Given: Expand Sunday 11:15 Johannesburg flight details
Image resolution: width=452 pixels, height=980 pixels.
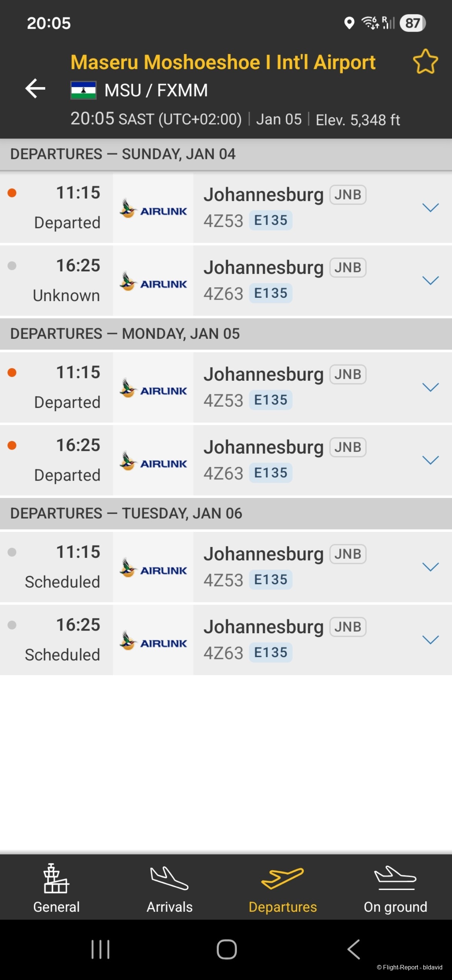Looking at the screenshot, I should tap(430, 208).
